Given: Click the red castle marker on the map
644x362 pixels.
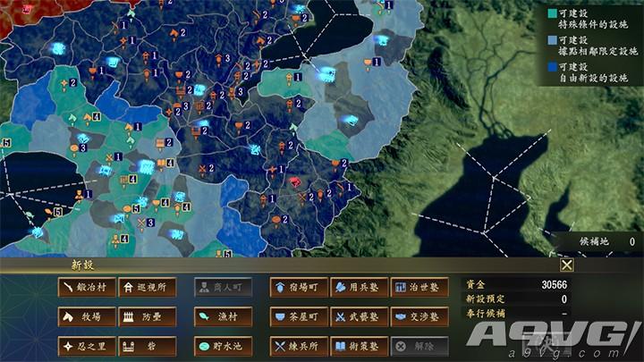Looking at the screenshot, I should coord(295,181).
